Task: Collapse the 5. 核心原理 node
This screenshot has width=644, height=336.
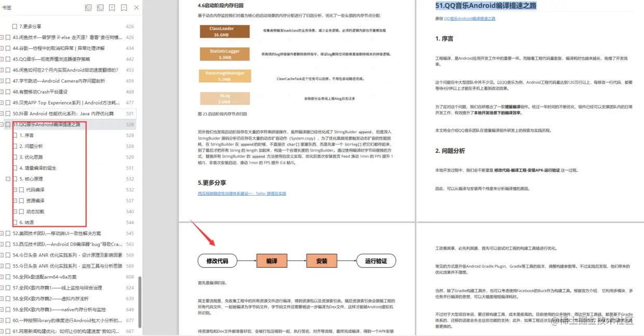Action: pyautogui.click(x=8, y=179)
